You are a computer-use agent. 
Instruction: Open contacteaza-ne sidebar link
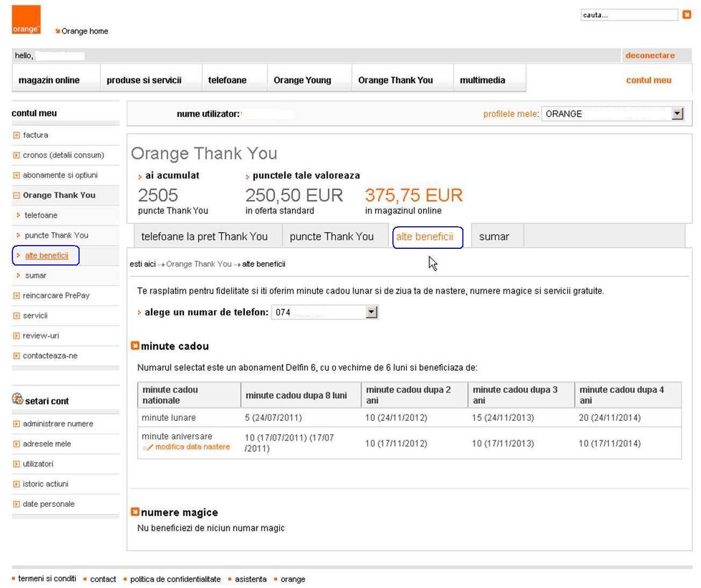coord(50,356)
